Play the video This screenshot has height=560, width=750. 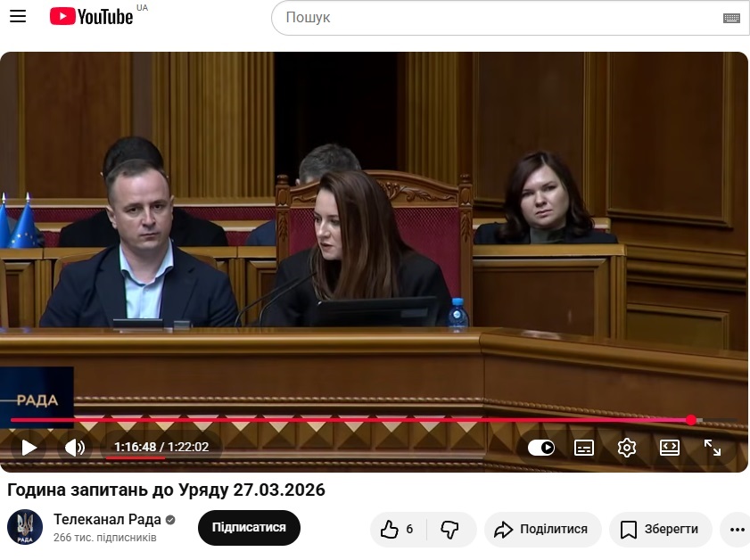point(29,448)
